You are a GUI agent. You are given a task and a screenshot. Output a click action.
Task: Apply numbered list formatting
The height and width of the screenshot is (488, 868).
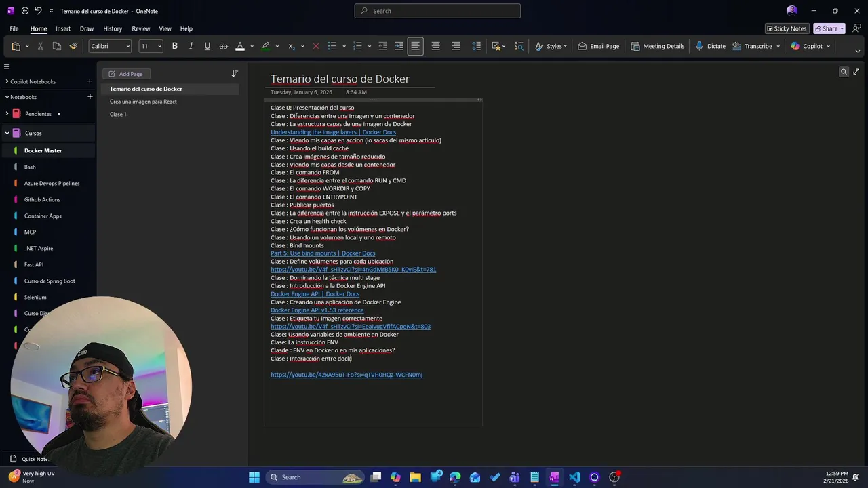coord(357,46)
